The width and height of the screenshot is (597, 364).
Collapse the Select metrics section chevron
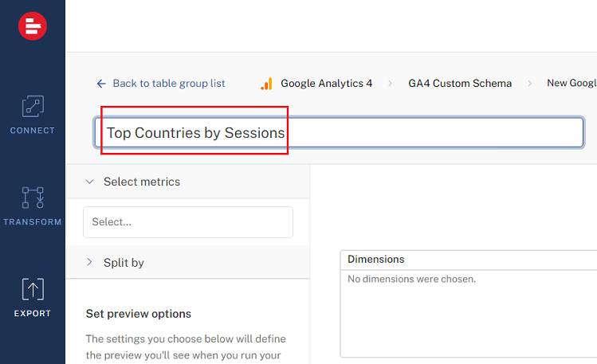click(89, 182)
